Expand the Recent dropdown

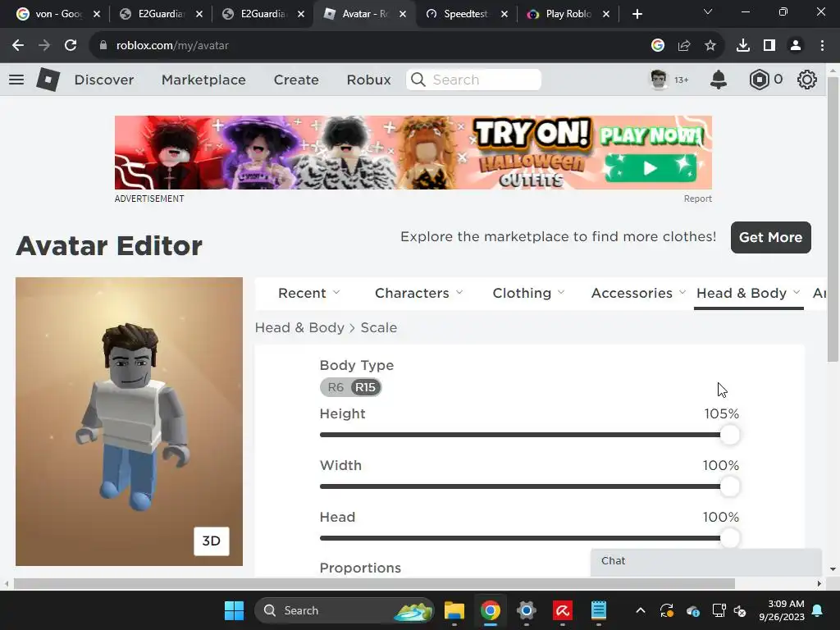(308, 293)
